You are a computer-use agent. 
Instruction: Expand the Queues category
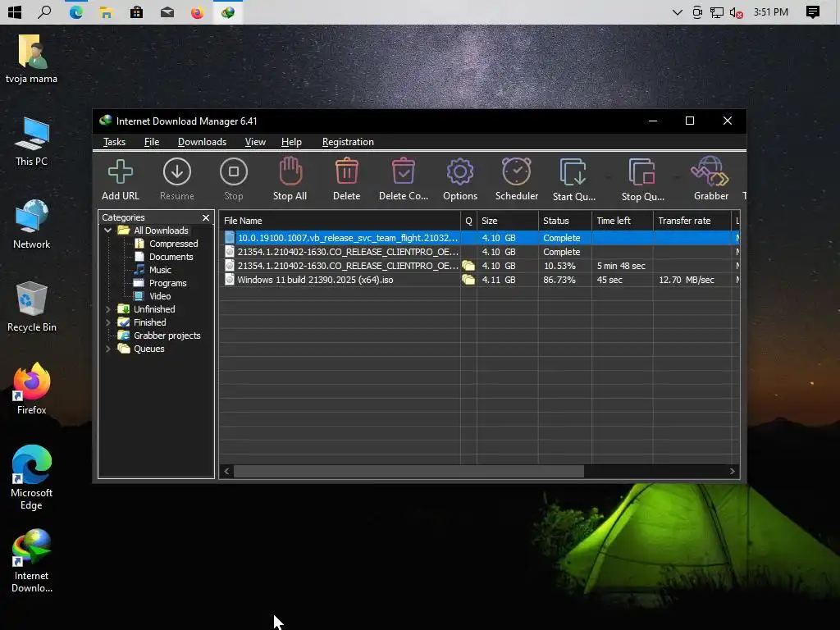(x=107, y=349)
